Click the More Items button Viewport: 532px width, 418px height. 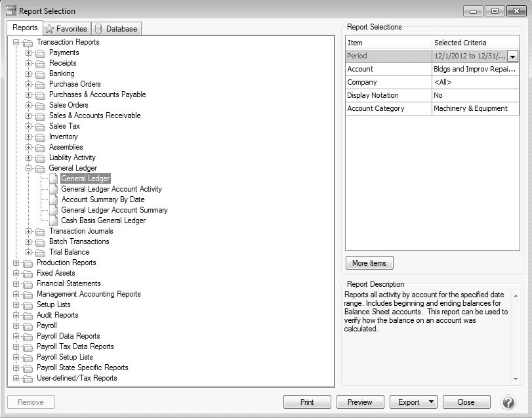[x=369, y=263]
